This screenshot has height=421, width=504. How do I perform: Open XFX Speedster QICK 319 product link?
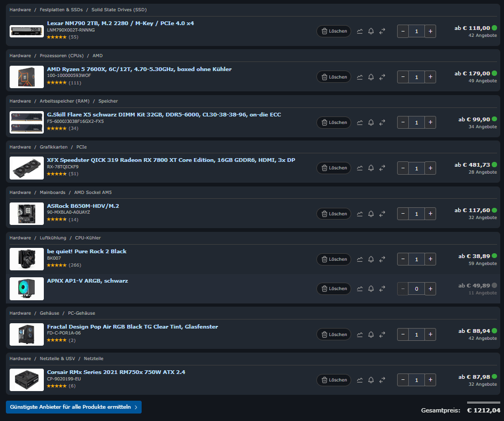[171, 160]
